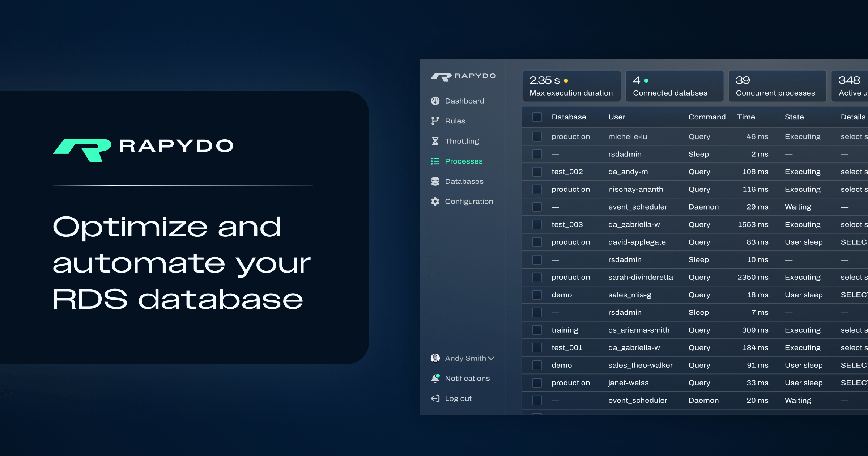This screenshot has height=456, width=868.
Task: Open the Max execution duration stat card
Action: 571,86
